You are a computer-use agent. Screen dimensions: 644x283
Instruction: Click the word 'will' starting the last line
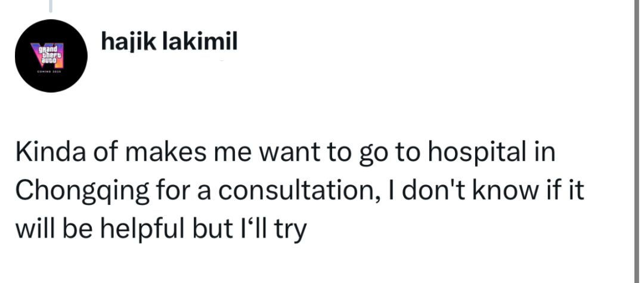[36, 229]
